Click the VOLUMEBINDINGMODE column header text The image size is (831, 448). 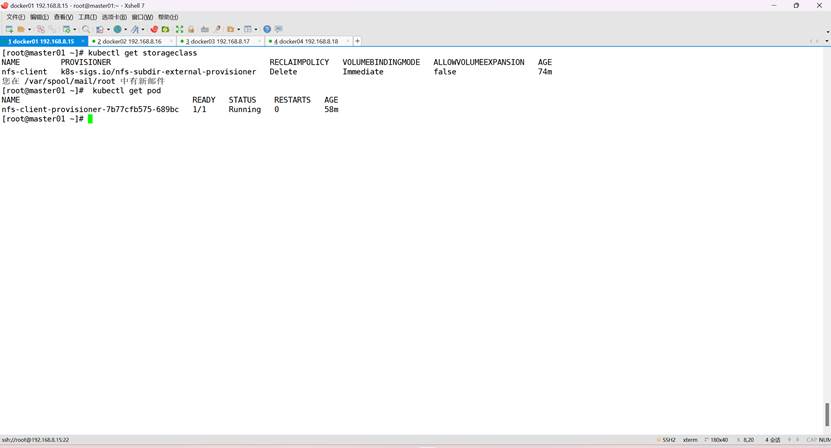(x=381, y=62)
